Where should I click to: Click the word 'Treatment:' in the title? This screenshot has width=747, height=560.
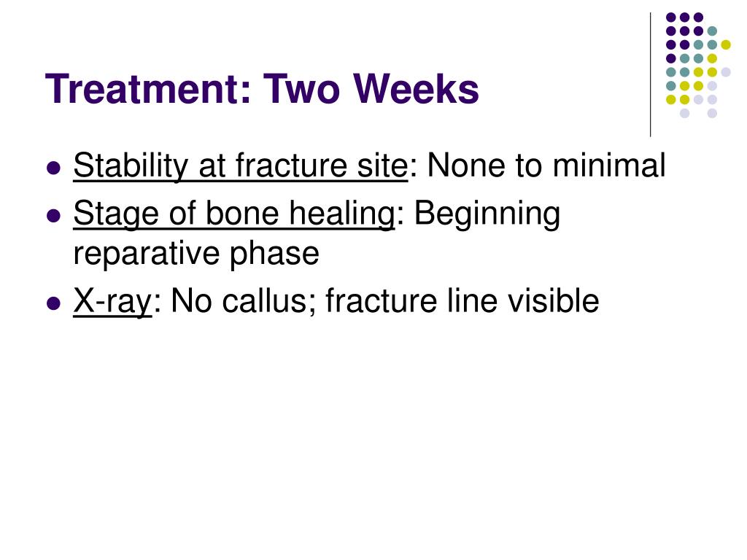point(148,89)
